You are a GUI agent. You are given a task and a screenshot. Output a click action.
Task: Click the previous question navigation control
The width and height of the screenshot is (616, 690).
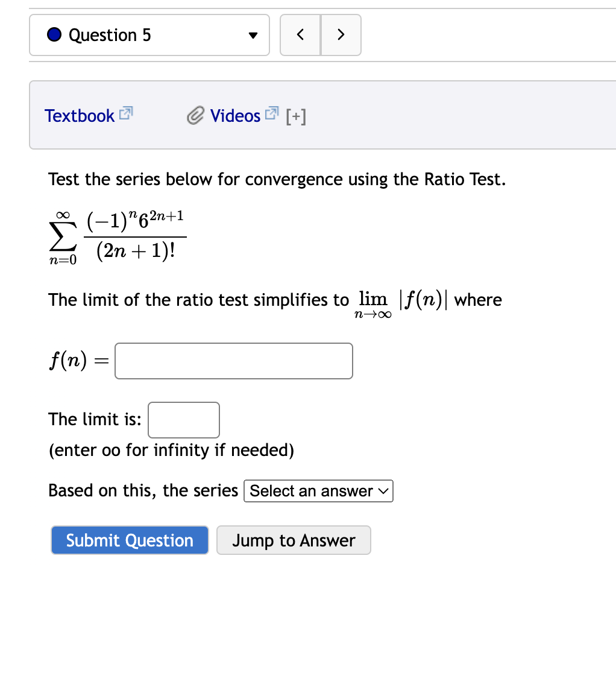coord(300,35)
